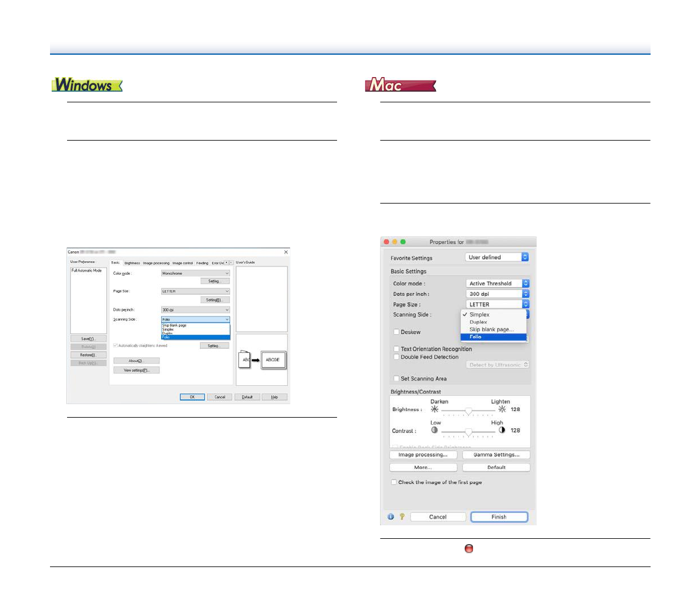Adjust the Brightness slider handle
Image resolution: width=700 pixels, height=600 pixels.
468,410
